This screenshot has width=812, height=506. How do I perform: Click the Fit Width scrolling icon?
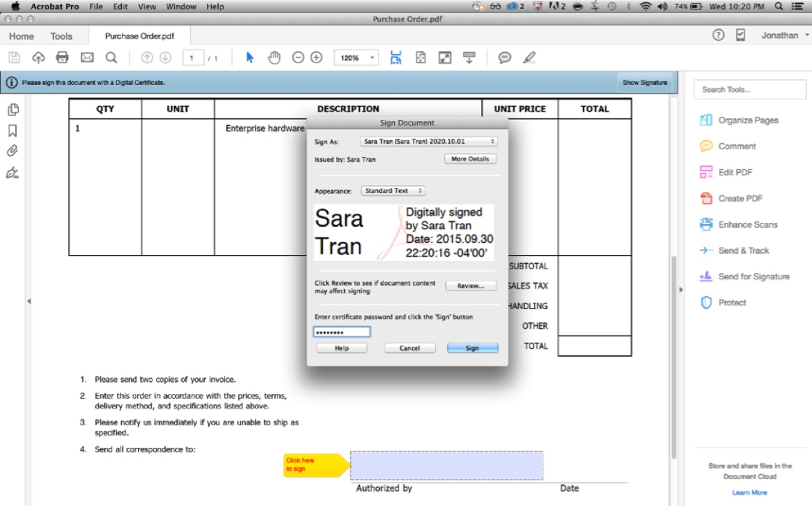pyautogui.click(x=396, y=58)
